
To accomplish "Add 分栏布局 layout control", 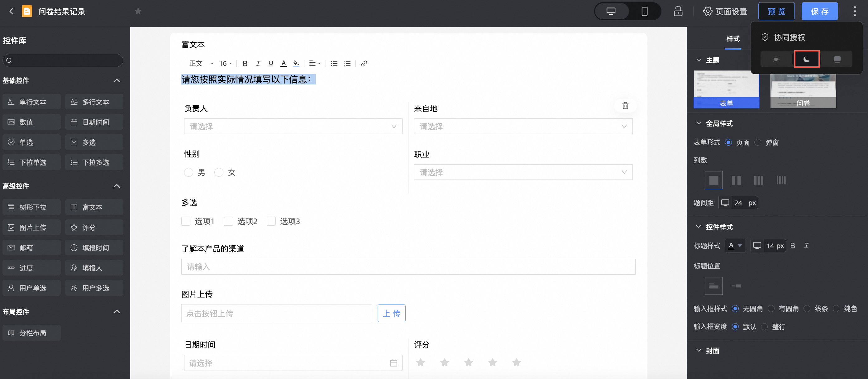I will (32, 333).
